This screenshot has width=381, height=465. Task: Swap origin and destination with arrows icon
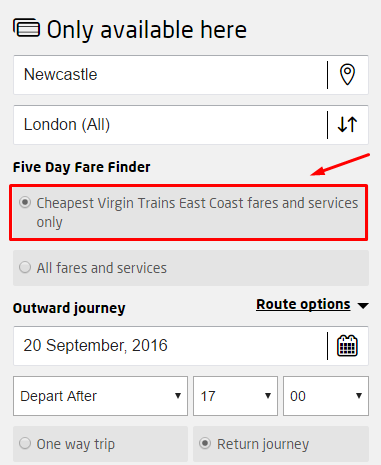tap(347, 125)
